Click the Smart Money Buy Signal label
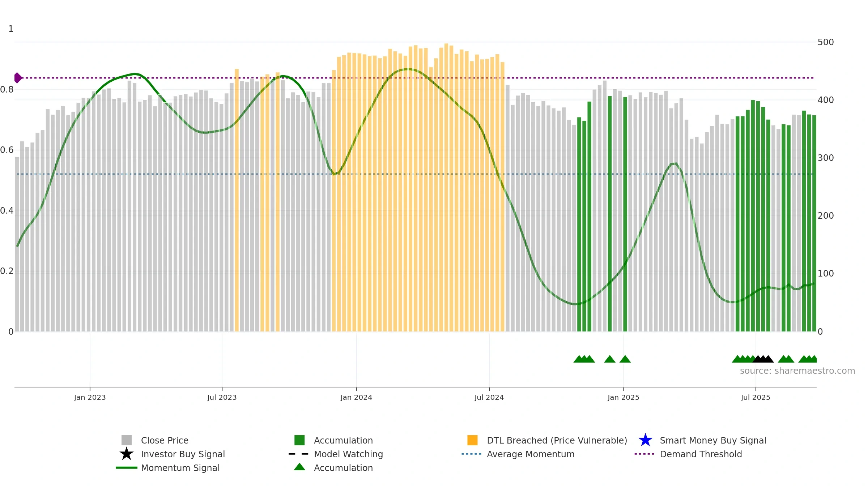The width and height of the screenshot is (868, 488). coord(713,440)
